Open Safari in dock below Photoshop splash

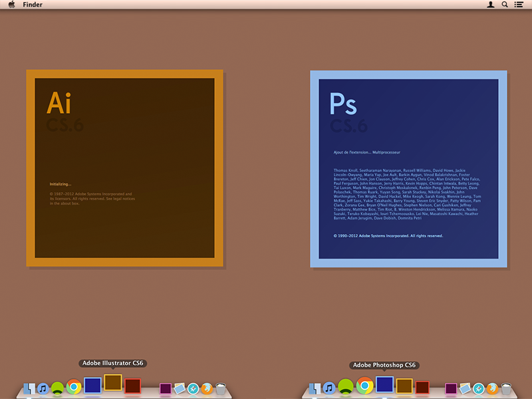pyautogui.click(x=478, y=388)
